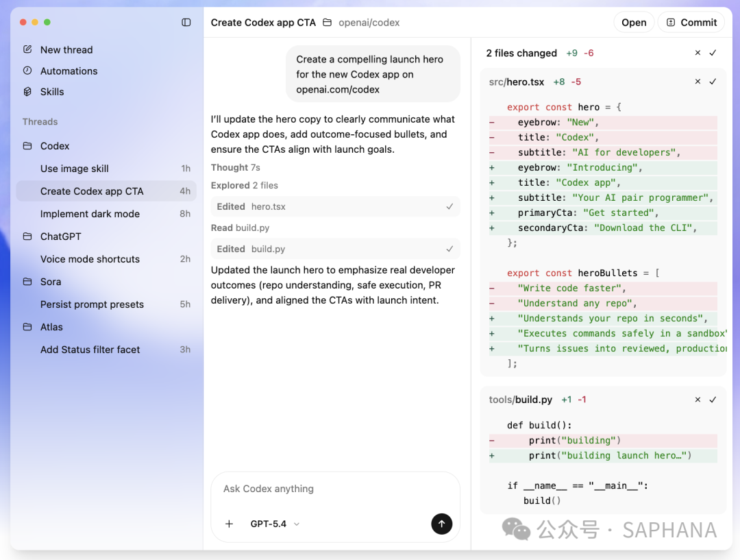Click added line "Understands your repo in seconds"
Viewport: 740px width, 560px height.
pos(603,318)
